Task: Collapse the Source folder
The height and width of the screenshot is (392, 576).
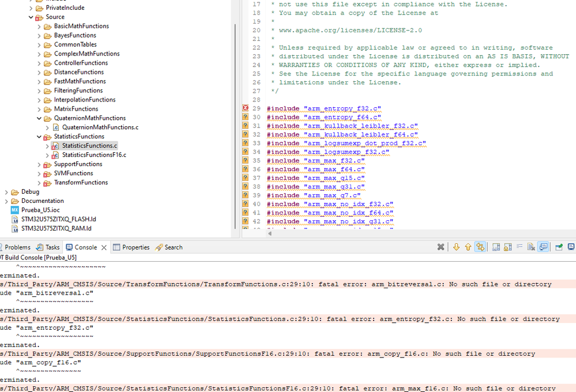Action: (x=31, y=17)
